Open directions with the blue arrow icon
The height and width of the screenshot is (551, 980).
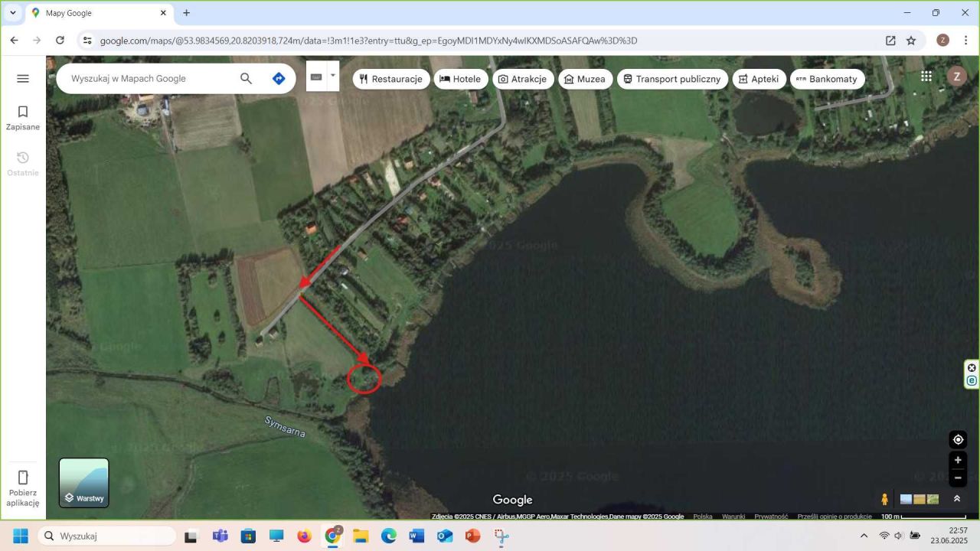click(x=279, y=78)
